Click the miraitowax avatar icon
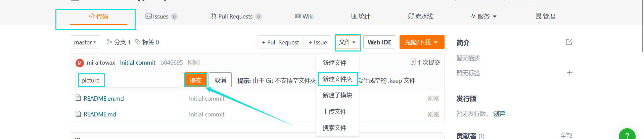 80,63
